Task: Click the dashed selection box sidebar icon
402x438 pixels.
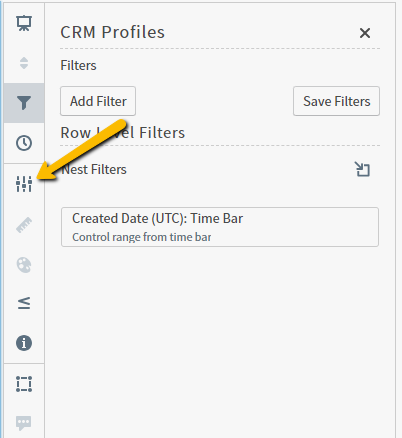Action: tap(24, 384)
